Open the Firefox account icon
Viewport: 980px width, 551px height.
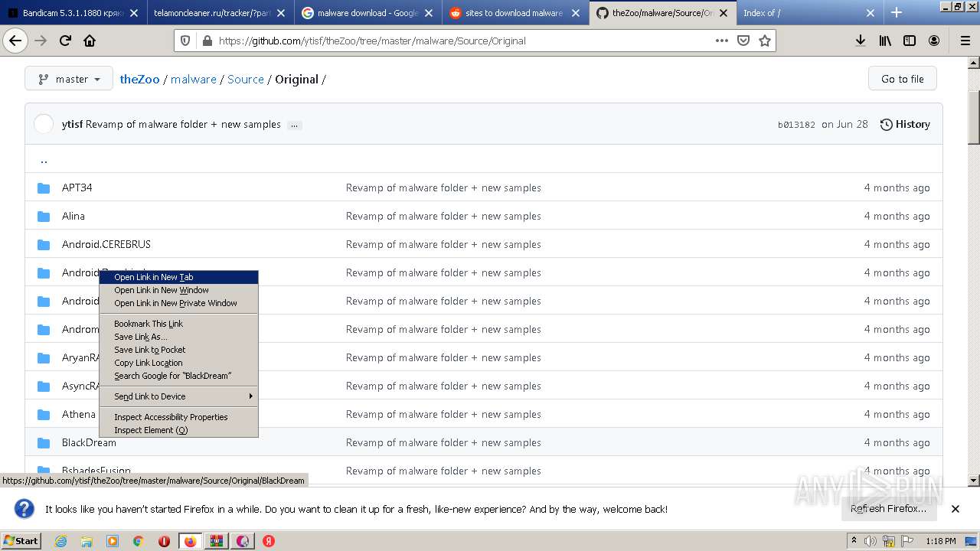934,41
